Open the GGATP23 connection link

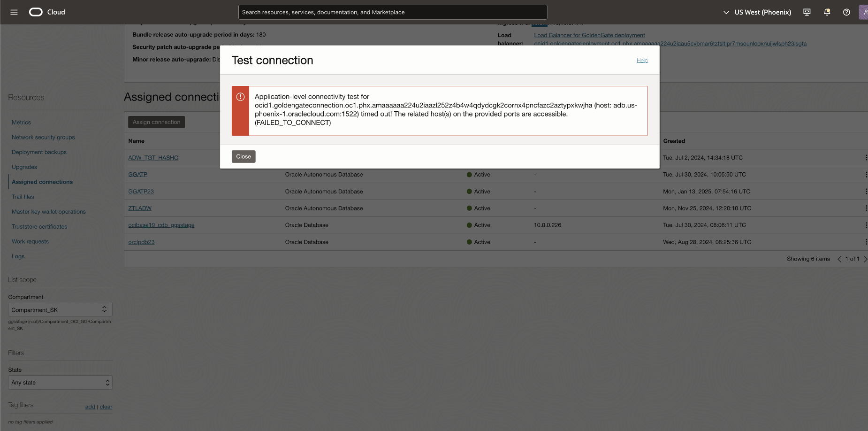[x=141, y=192]
